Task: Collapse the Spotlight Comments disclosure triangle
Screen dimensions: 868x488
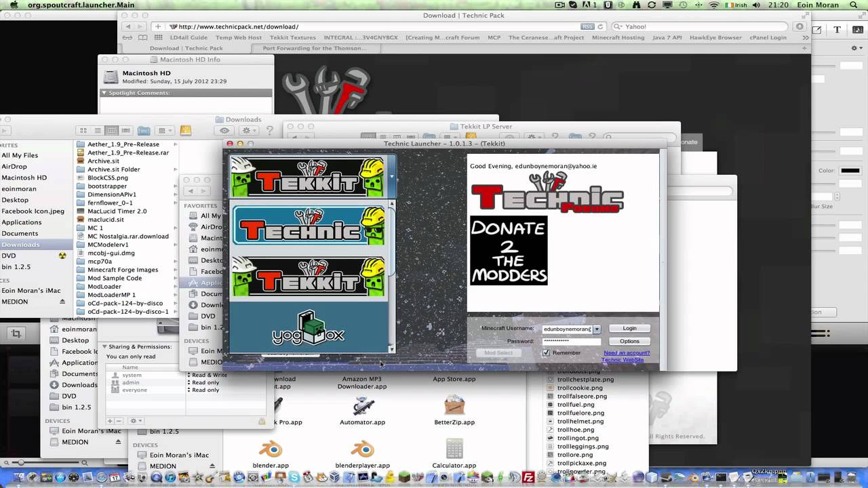Action: [104, 93]
